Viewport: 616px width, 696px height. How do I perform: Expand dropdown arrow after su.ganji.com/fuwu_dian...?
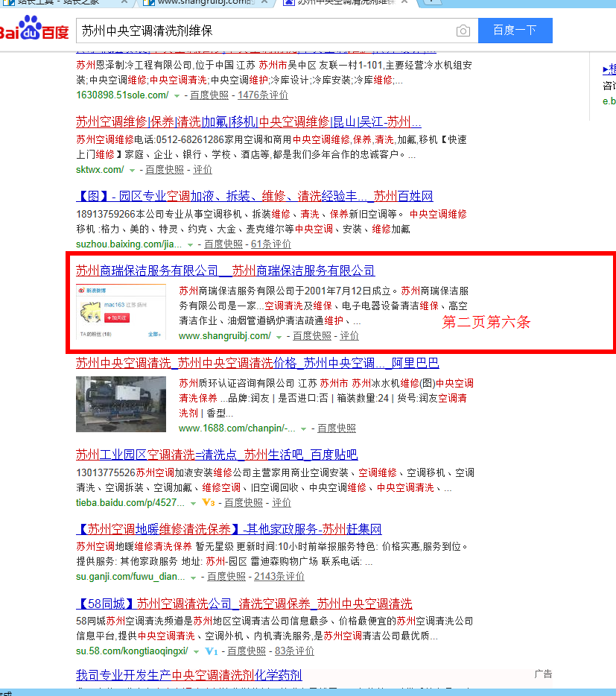(x=193, y=578)
